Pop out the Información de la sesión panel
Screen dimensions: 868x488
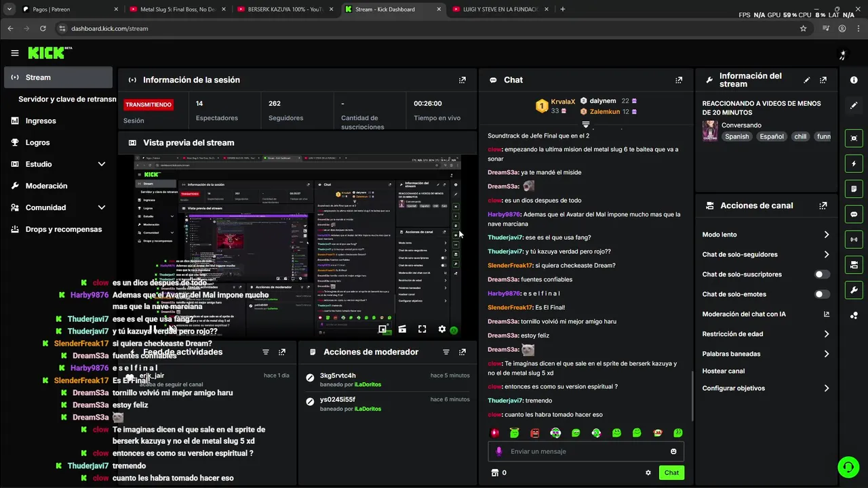pyautogui.click(x=462, y=80)
